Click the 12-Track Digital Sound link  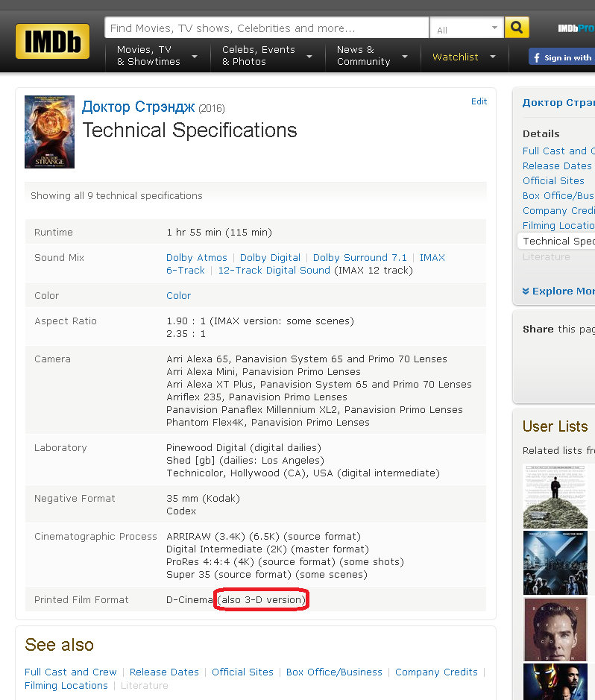[274, 271]
